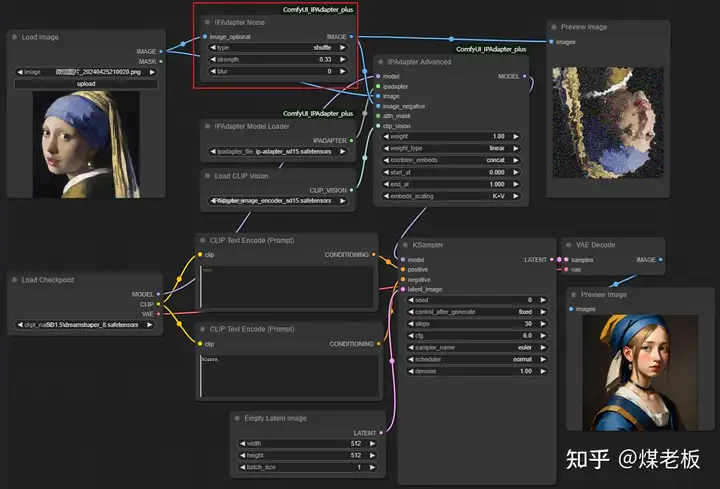720x489 pixels.
Task: Collapse the IPAdapter Advanced node via its dot
Action: tap(380, 62)
